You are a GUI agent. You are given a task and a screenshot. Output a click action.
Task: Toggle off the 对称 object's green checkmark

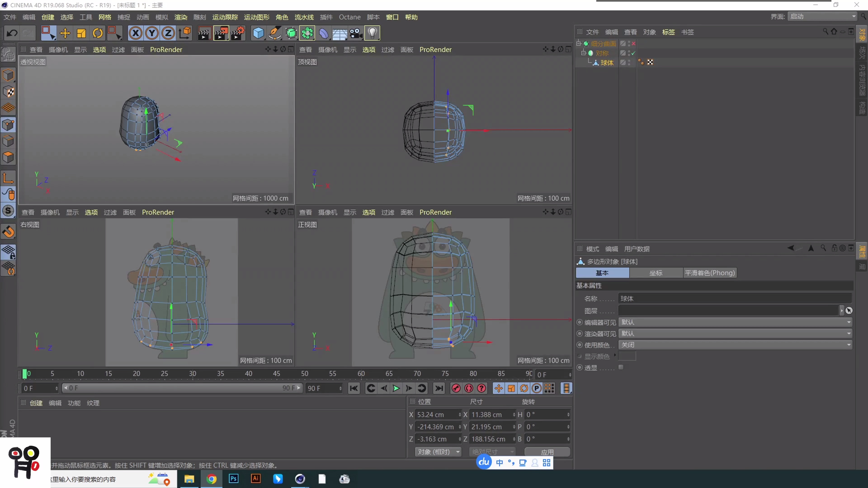point(633,53)
